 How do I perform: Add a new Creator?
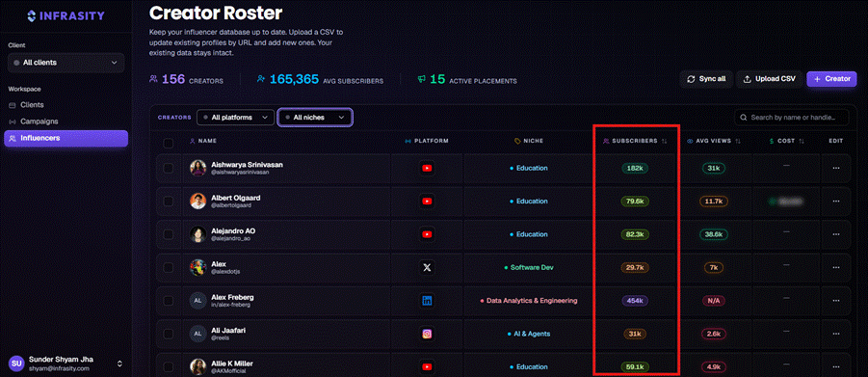tap(831, 79)
